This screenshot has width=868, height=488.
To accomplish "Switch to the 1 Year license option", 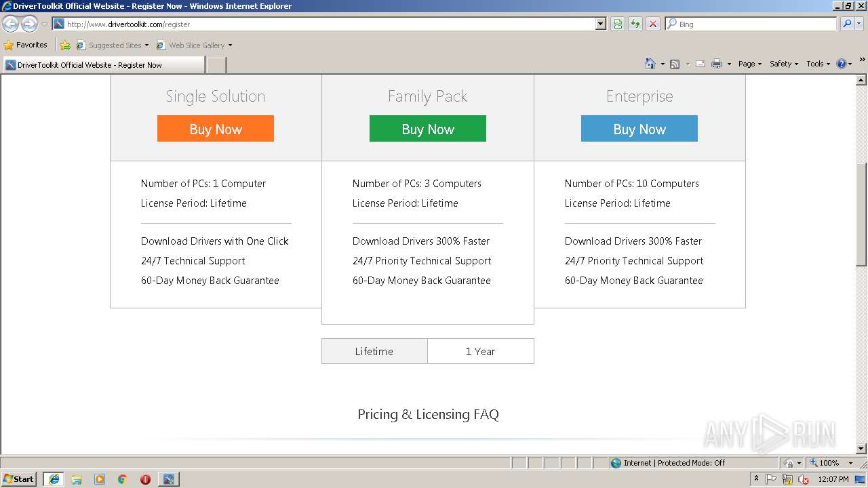I will pos(481,351).
